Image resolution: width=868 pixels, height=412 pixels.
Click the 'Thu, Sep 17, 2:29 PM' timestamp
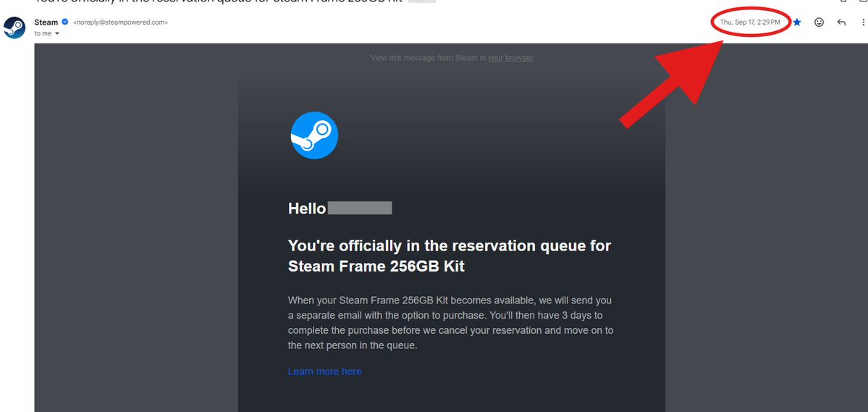pos(750,22)
